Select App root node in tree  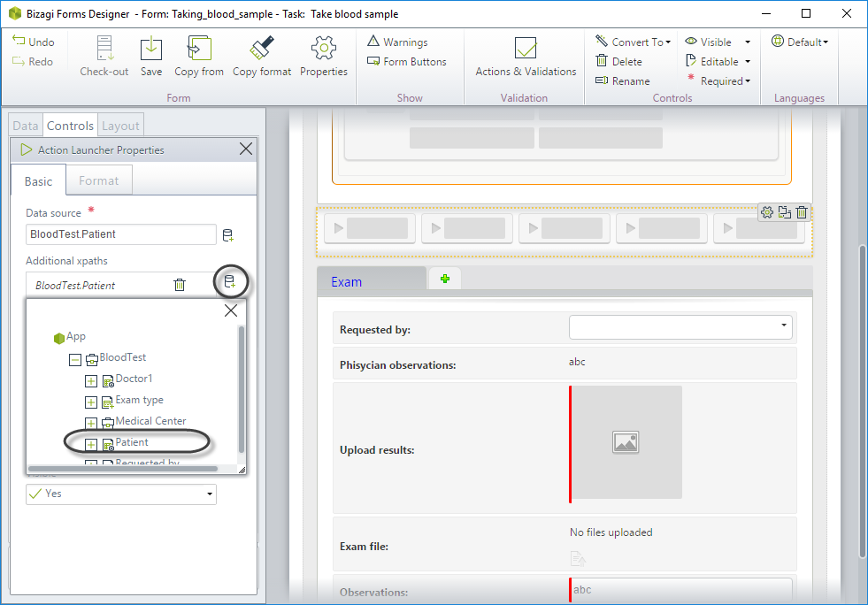tap(70, 336)
